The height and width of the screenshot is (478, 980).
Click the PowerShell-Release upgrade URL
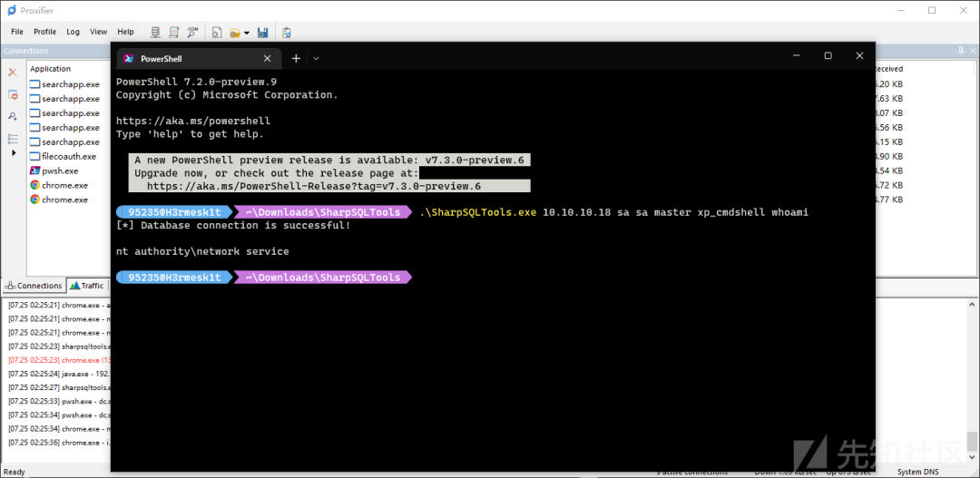point(314,186)
